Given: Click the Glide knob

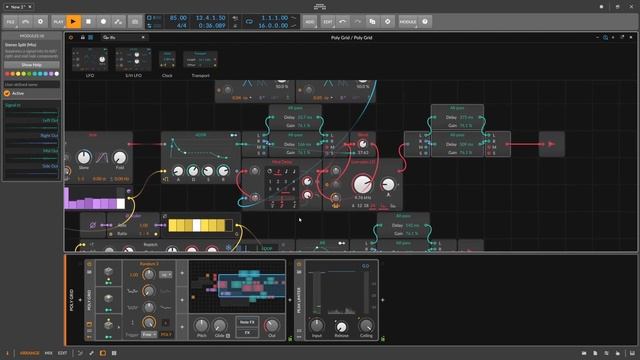Looking at the screenshot, I should tap(220, 325).
